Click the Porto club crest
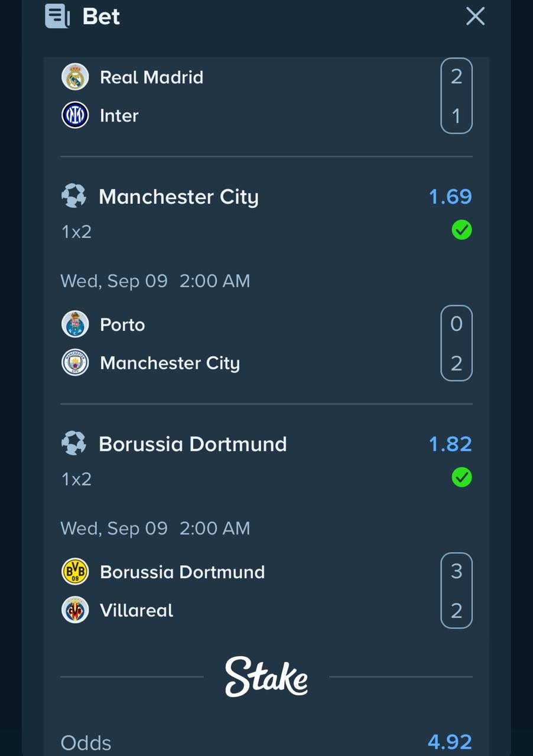This screenshot has height=756, width=533. tap(75, 324)
